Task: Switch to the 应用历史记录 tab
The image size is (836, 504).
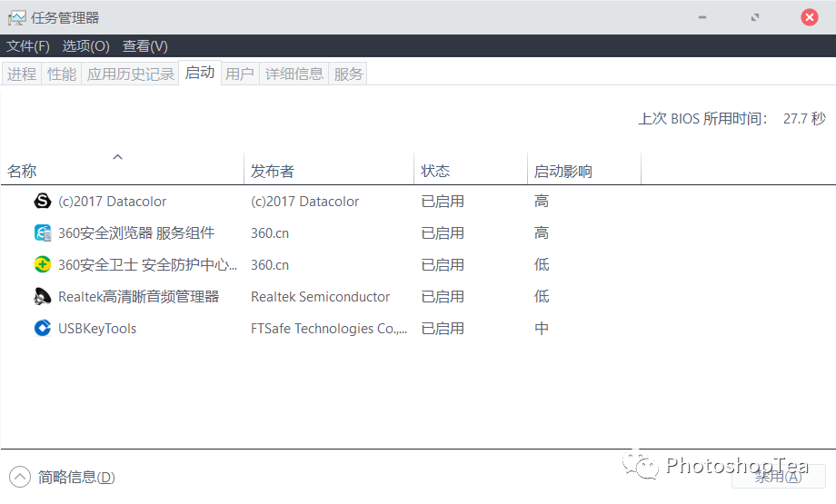Action: tap(131, 74)
